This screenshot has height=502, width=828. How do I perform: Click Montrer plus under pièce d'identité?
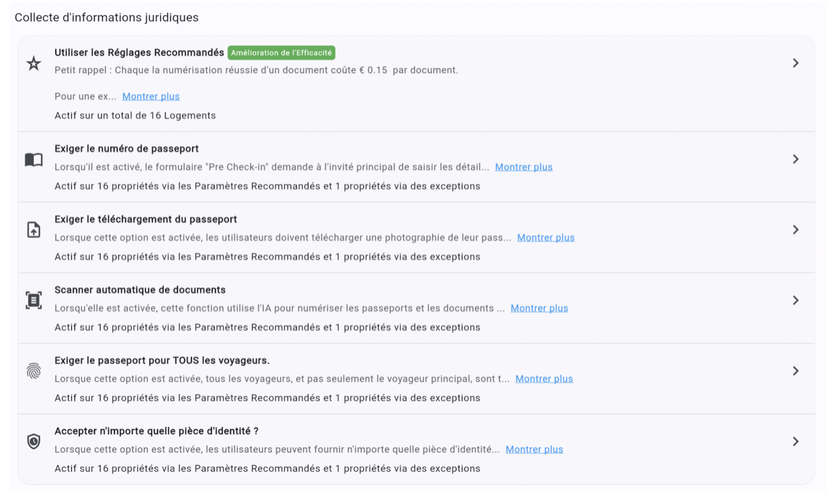[x=534, y=450]
